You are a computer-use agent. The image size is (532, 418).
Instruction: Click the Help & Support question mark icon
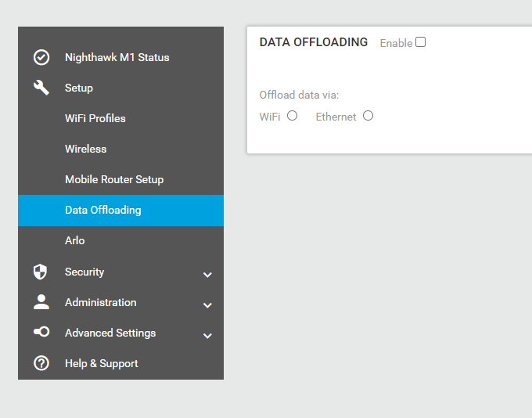(x=41, y=363)
